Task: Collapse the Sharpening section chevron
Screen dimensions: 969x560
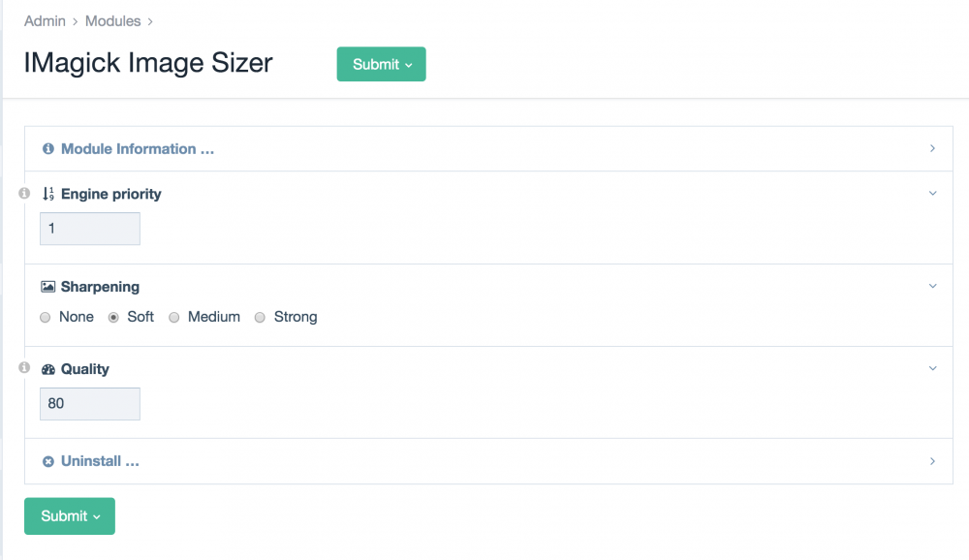Action: 932,287
